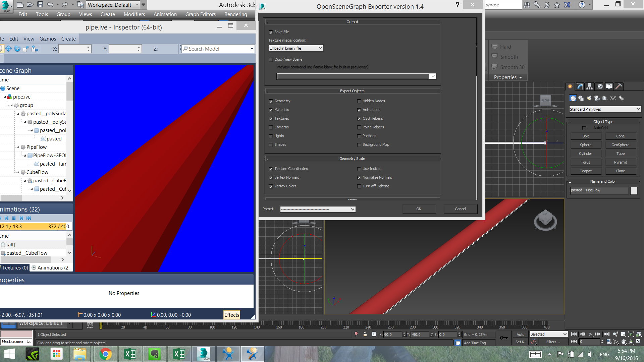This screenshot has height=362, width=644.
Task: Select the Shapes category icon in Create panel
Action: tap(581, 98)
